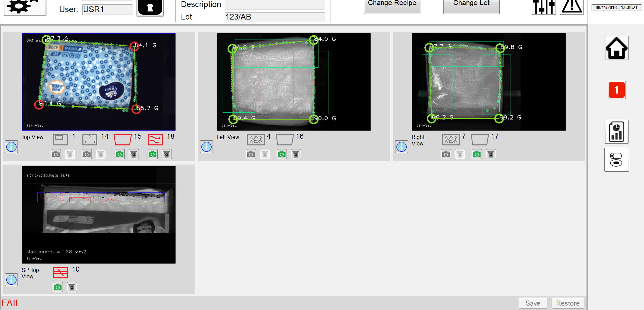Select Right View tool 7 pattern icon
Image resolution: width=644 pixels, height=310 pixels.
pos(451,139)
